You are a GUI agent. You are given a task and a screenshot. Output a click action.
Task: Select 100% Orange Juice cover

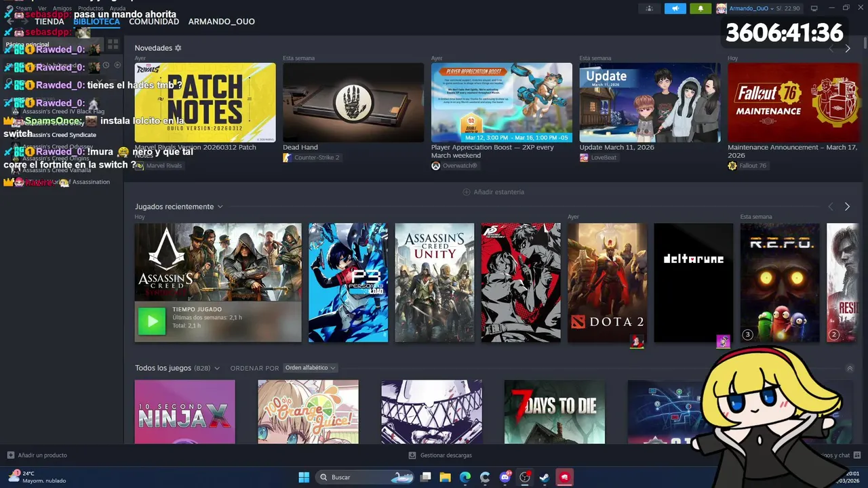(x=308, y=412)
